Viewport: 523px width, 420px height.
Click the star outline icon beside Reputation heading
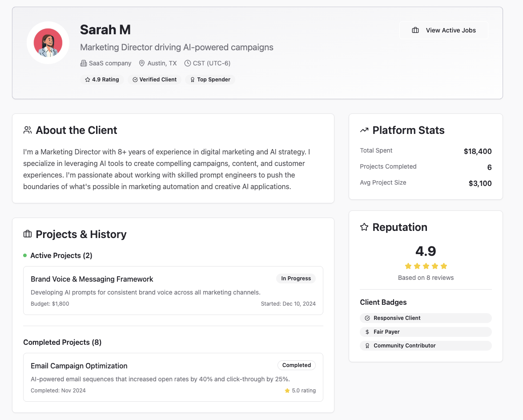pos(364,227)
